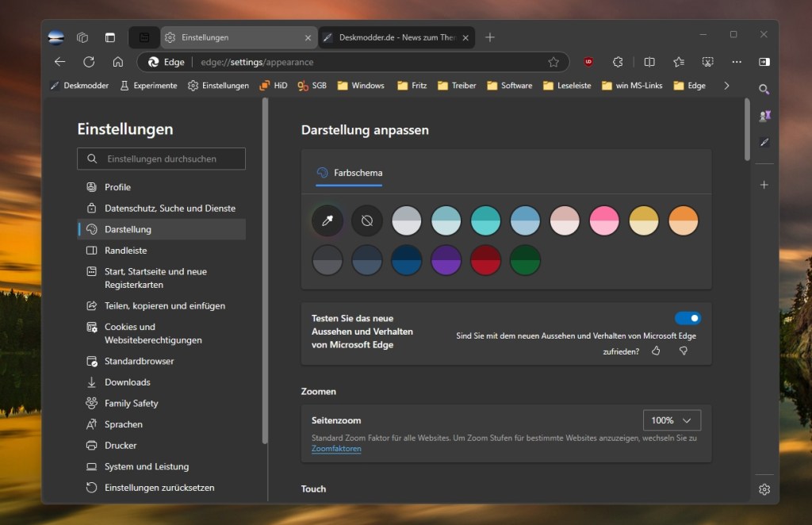This screenshot has height=525, width=812.
Task: Select Randleiste in the settings sidebar
Action: click(127, 250)
